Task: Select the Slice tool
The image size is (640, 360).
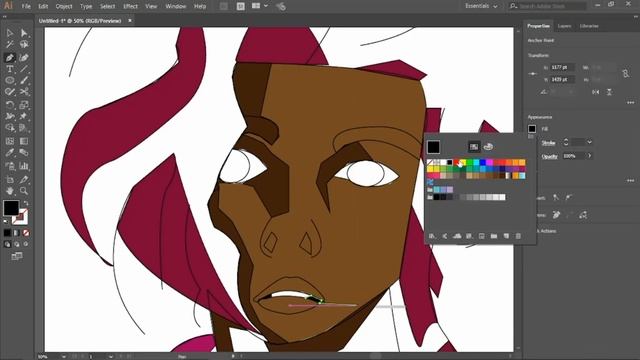Action: click(x=24, y=179)
